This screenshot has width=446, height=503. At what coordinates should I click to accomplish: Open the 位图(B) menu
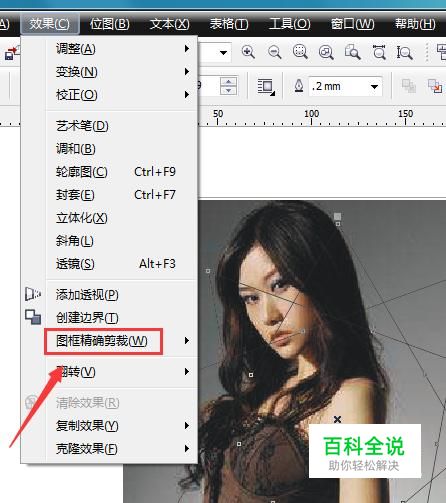109,24
